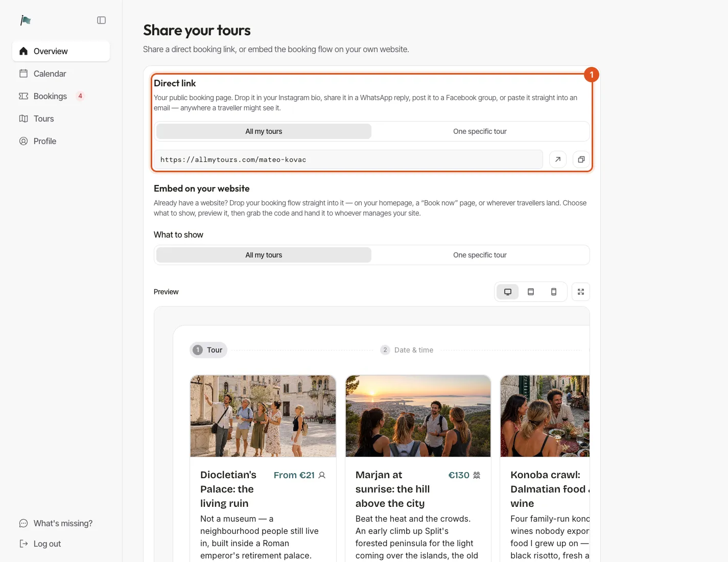Viewport: 728px width, 562px height.
Task: Collapse the sidebar panel
Action: (101, 20)
